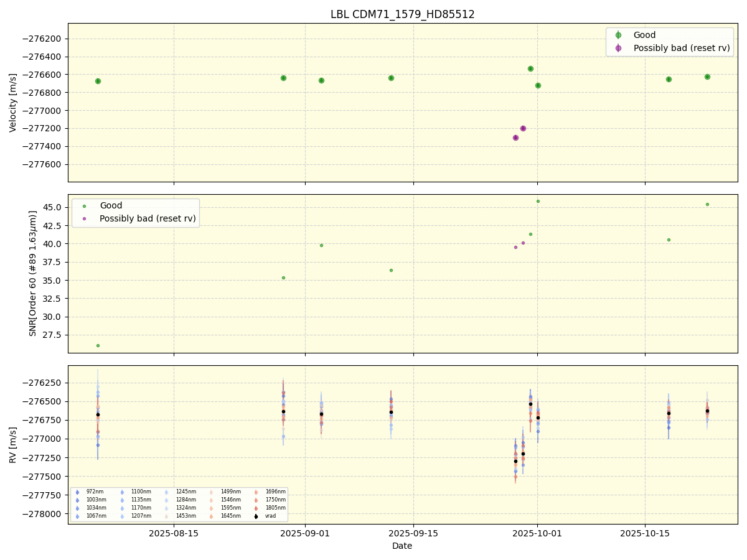Click the lowest purple velocity point near -277300
Viewport: 747px width, 560px height.
515,138
